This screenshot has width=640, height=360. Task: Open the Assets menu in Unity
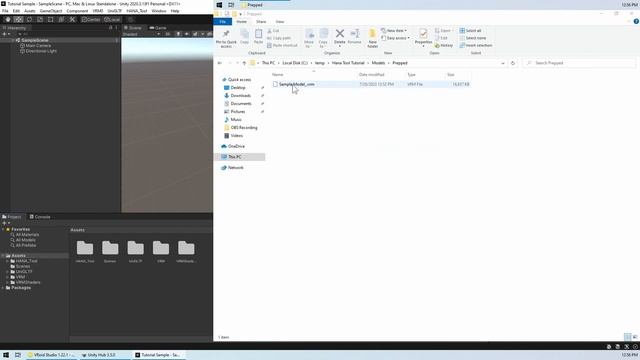30,11
